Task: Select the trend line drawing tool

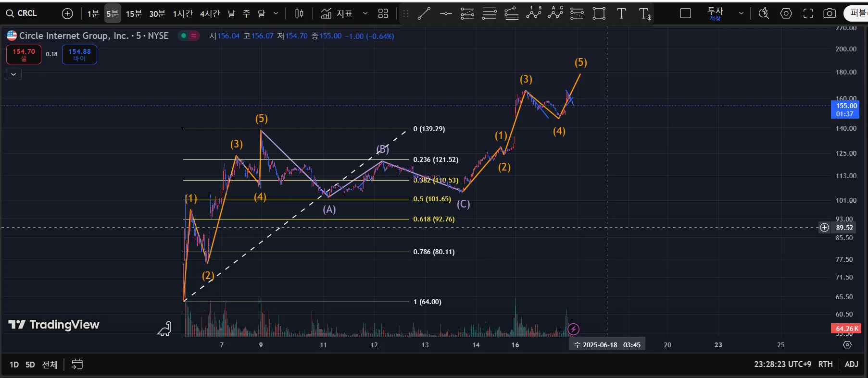Action: point(424,13)
